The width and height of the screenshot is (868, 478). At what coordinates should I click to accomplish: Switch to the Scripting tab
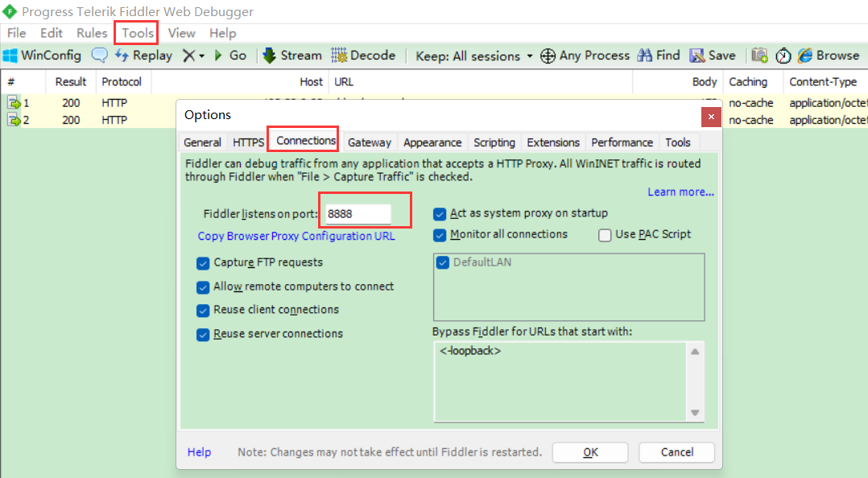[x=494, y=142]
